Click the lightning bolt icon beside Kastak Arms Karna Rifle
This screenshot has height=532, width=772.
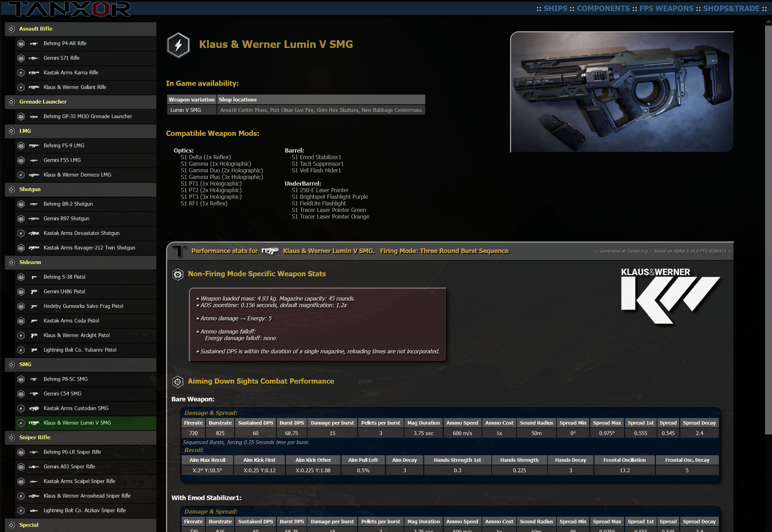21,73
